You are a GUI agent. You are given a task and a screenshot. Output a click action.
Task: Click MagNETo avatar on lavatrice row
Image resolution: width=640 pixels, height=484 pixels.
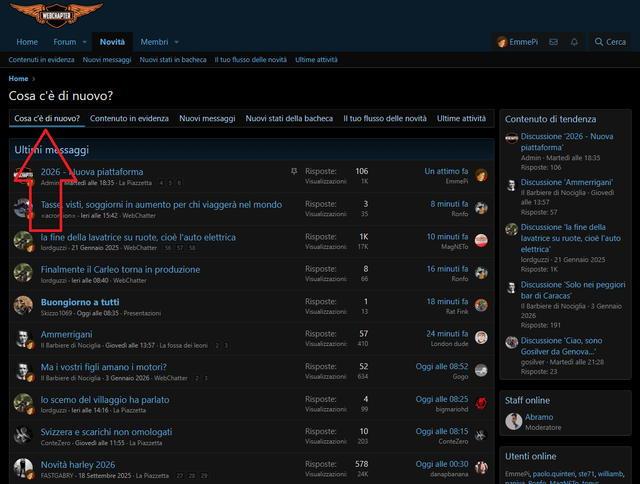(x=481, y=240)
